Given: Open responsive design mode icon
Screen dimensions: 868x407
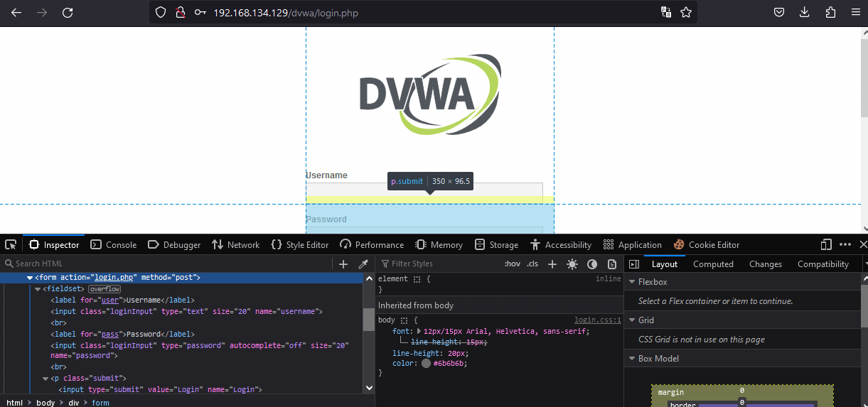Looking at the screenshot, I should (x=826, y=245).
